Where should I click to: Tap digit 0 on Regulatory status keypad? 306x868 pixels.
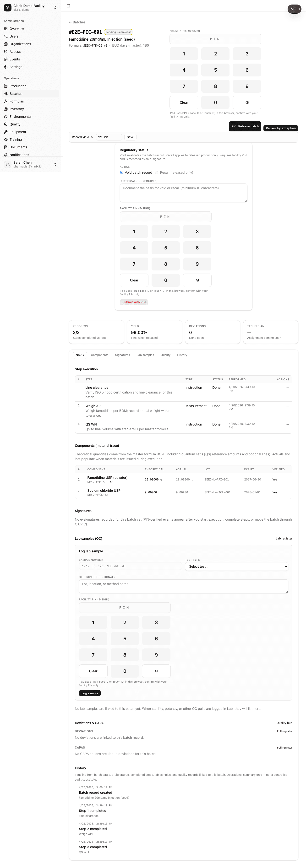165,280
